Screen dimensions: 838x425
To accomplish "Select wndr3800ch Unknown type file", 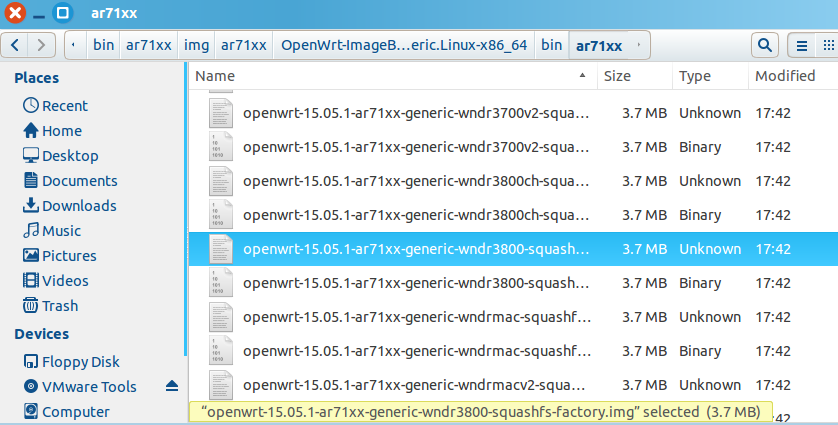I will pos(513,181).
